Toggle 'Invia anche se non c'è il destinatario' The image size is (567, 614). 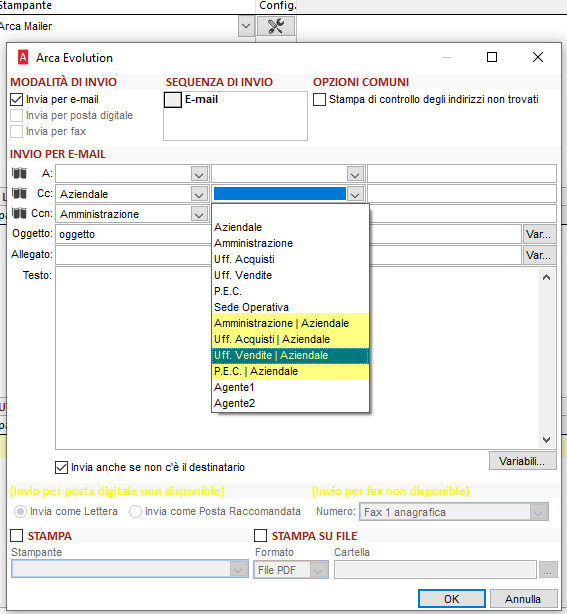click(61, 468)
